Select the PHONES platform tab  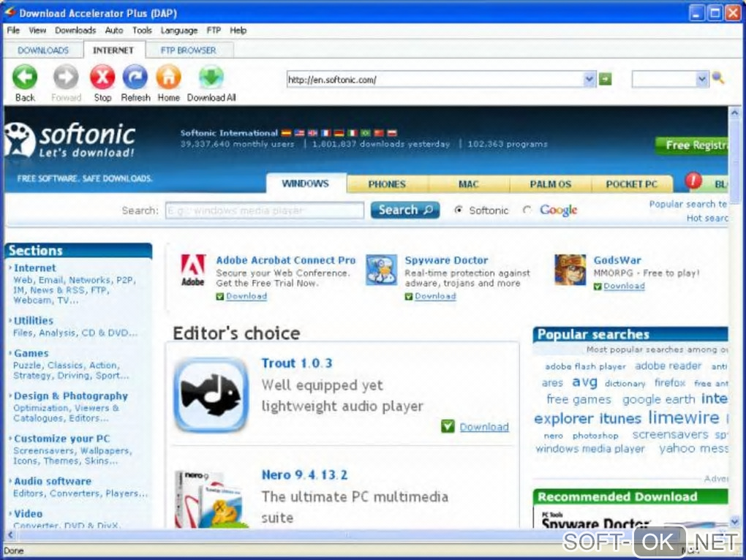pyautogui.click(x=387, y=184)
